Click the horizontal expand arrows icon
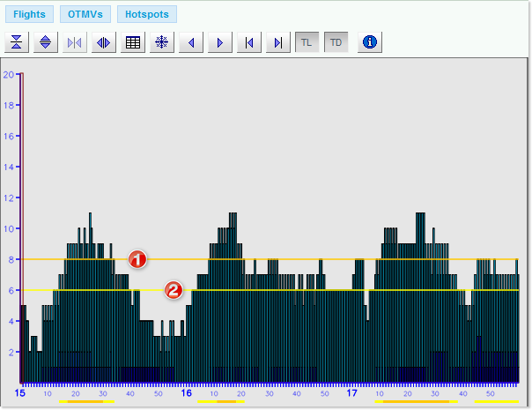Image resolution: width=532 pixels, height=410 pixels. click(104, 42)
